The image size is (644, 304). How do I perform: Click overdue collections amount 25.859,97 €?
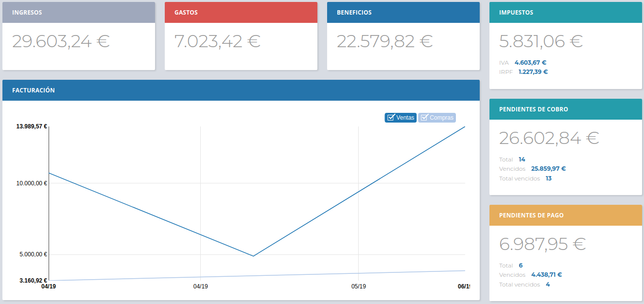point(548,169)
